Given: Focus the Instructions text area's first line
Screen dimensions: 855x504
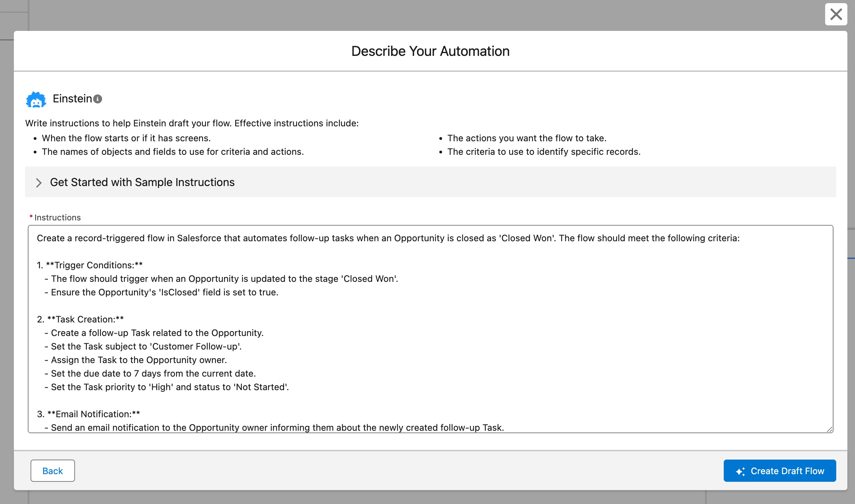Looking at the screenshot, I should (388, 238).
